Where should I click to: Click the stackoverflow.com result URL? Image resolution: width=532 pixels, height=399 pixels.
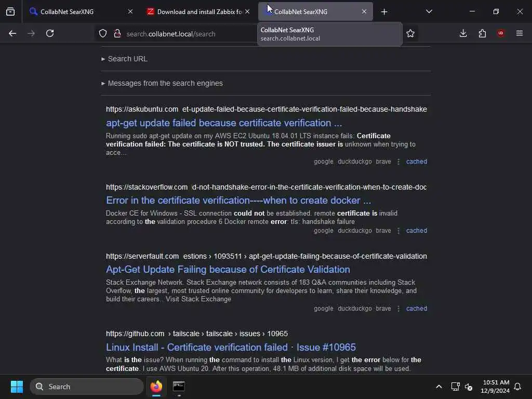[x=267, y=187]
